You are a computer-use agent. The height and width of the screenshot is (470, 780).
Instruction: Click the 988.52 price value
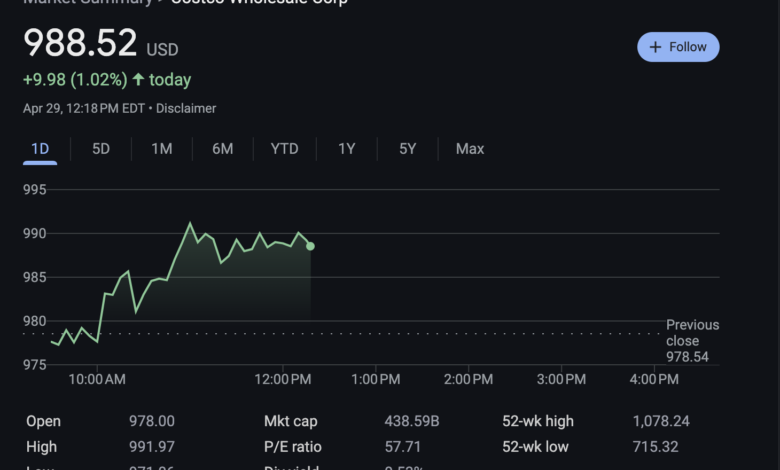point(80,43)
